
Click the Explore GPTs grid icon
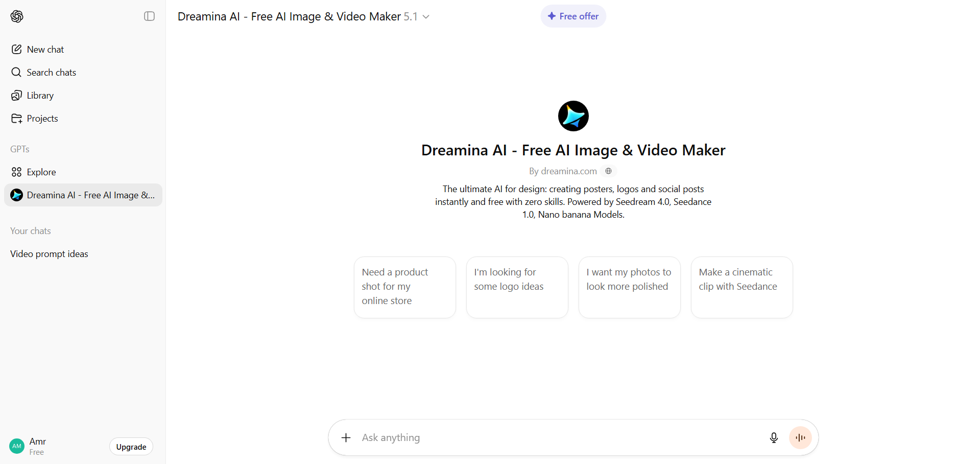[16, 172]
